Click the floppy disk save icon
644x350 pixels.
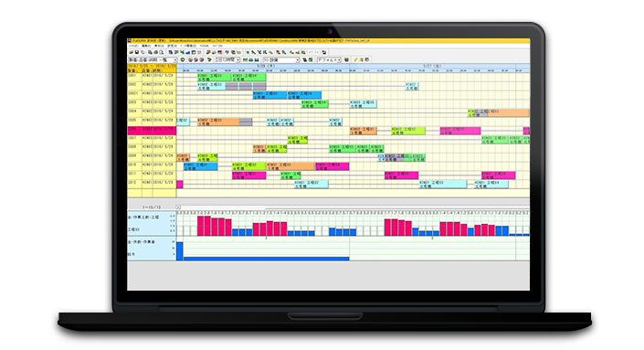[x=137, y=53]
